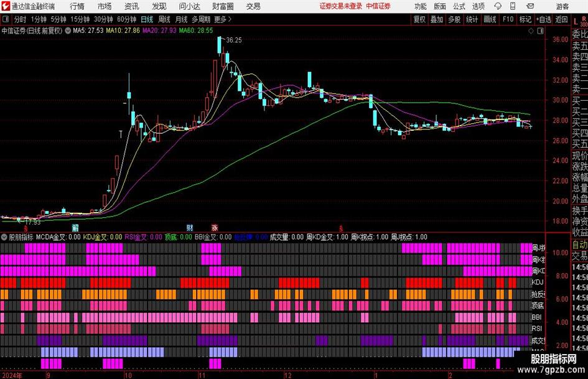
Task: Open the 市场 menu
Action: pyautogui.click(x=105, y=6)
